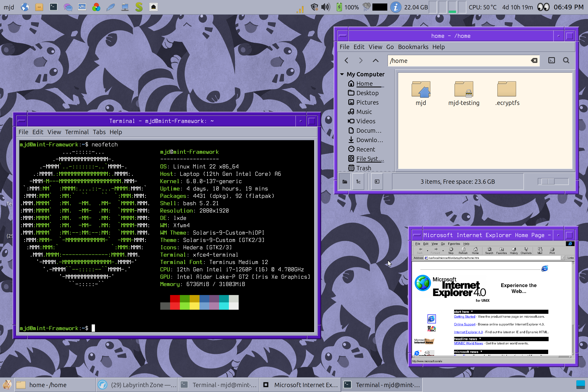The width and height of the screenshot is (588, 392).
Task: Click Home in Internet Explorer toolbar
Action: [475, 251]
